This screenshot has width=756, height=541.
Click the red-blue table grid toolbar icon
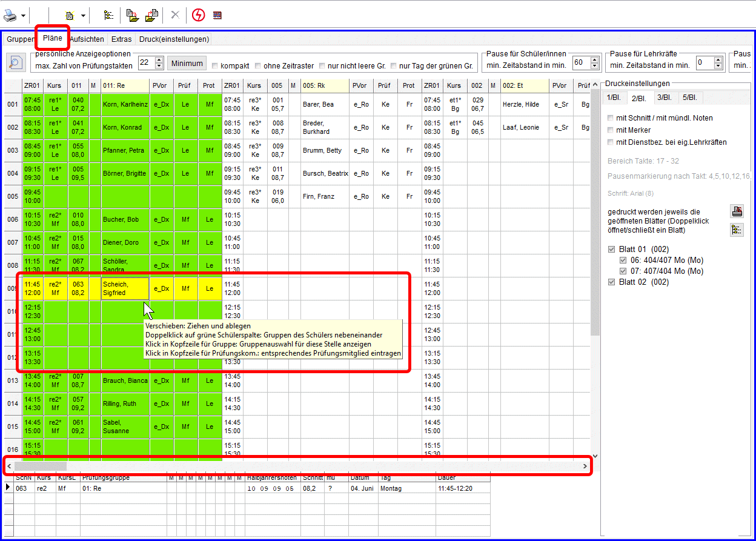pyautogui.click(x=217, y=15)
